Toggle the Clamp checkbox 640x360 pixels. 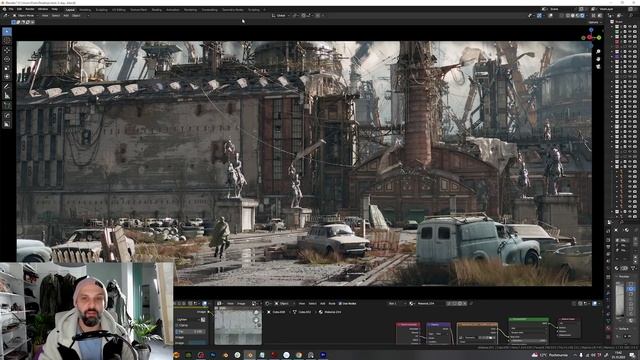[178, 326]
